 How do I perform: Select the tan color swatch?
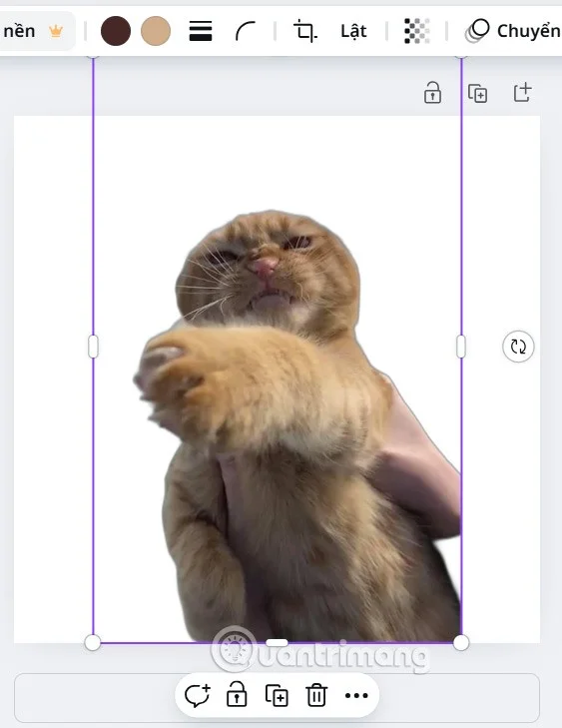[156, 31]
